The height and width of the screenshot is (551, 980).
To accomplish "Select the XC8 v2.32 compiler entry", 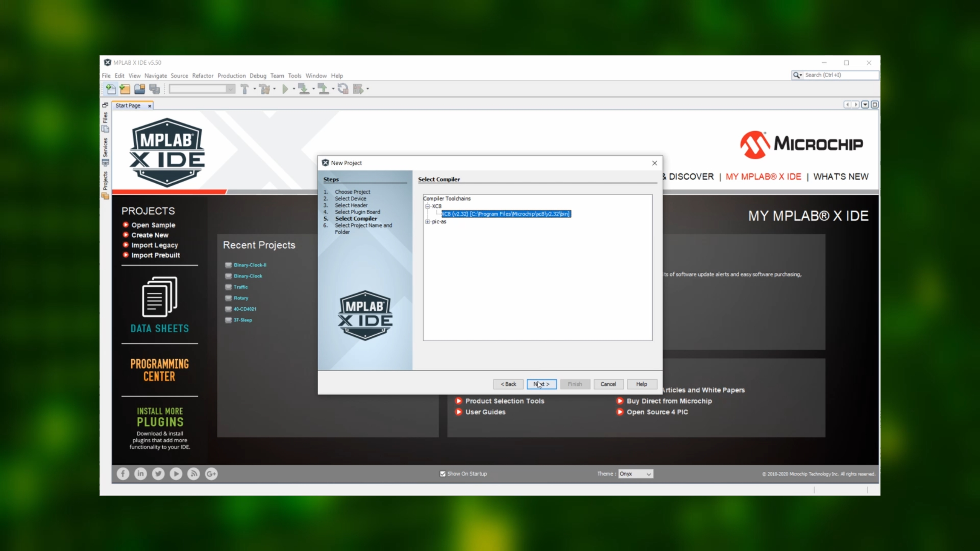I will (x=505, y=214).
